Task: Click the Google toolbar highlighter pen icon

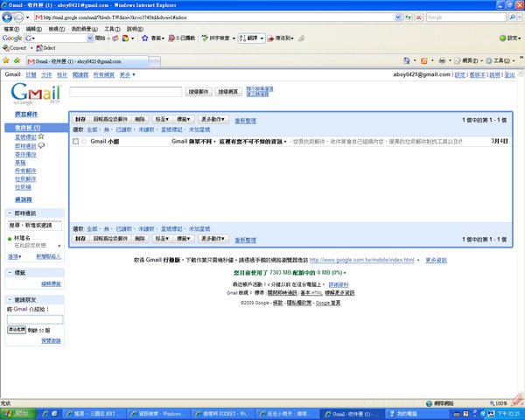Action: (301, 38)
